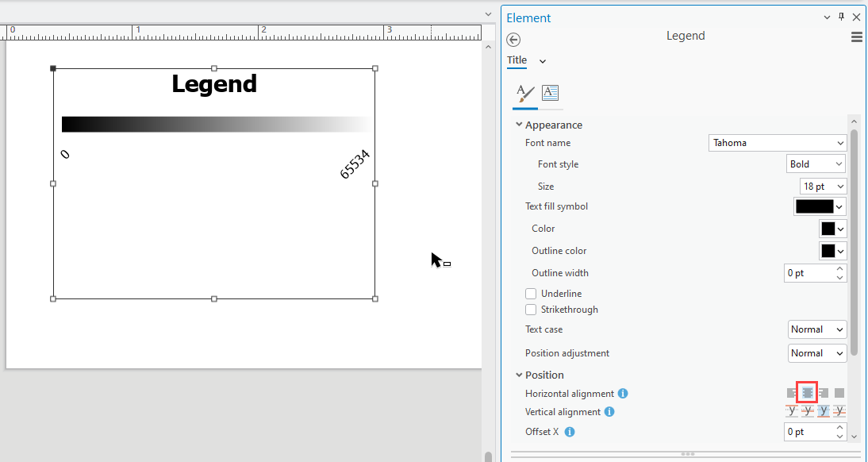Viewport: 868px width, 462px height.
Task: Set horizontal alignment to left
Action: [793, 393]
